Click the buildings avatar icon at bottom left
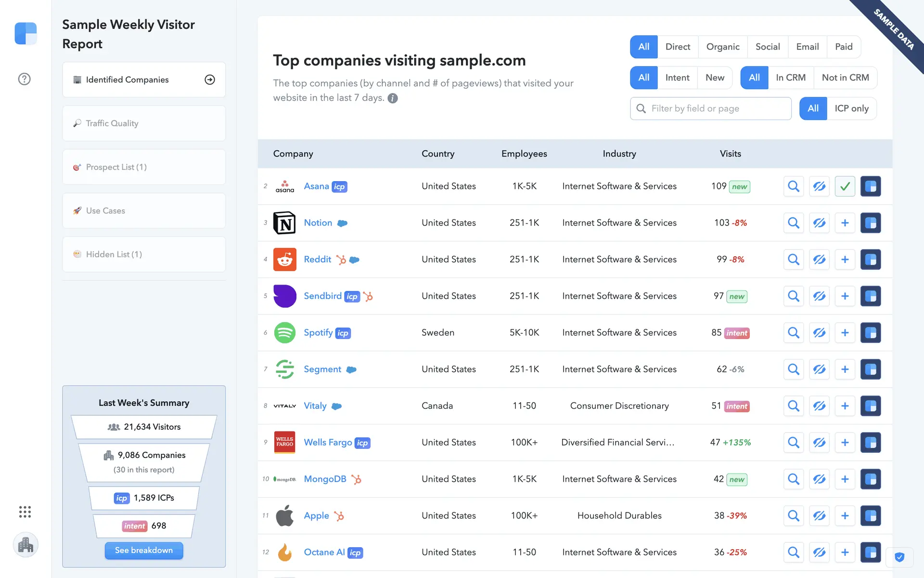This screenshot has height=578, width=924. pyautogui.click(x=26, y=545)
